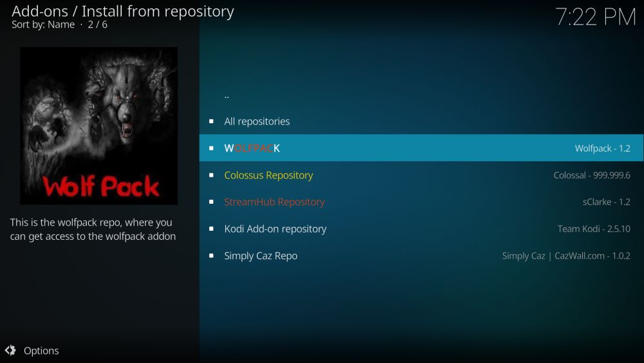
Task: Select the bullet icon beside All repositories
Action: point(211,121)
